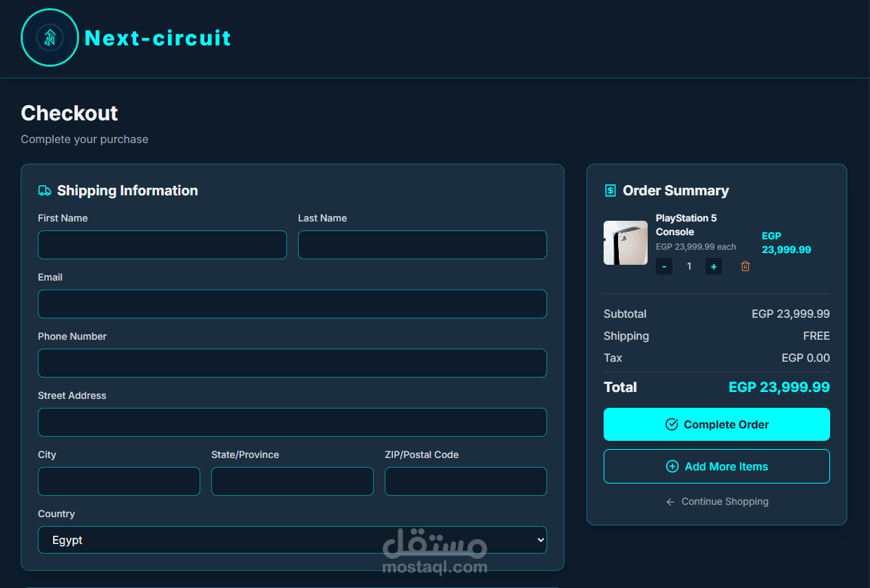Open the Country dropdown showing Egypt
Screen dimensions: 870x588
click(x=293, y=540)
